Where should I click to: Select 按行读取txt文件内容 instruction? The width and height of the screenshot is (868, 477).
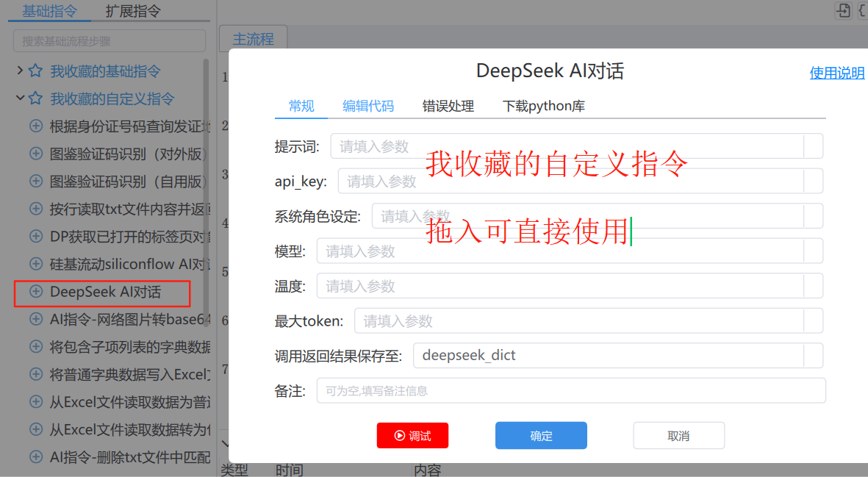(129, 209)
